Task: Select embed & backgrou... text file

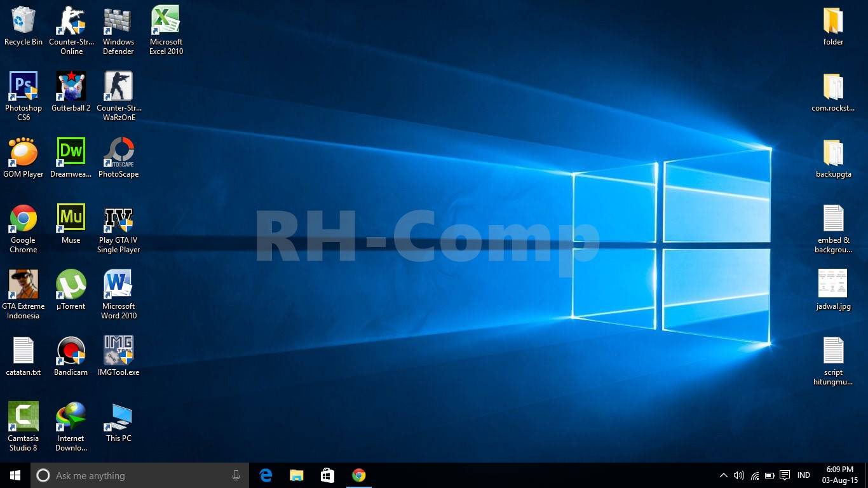Action: point(833,229)
